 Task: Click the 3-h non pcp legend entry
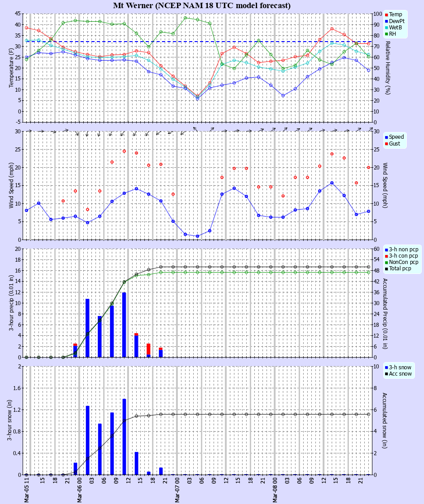click(404, 249)
